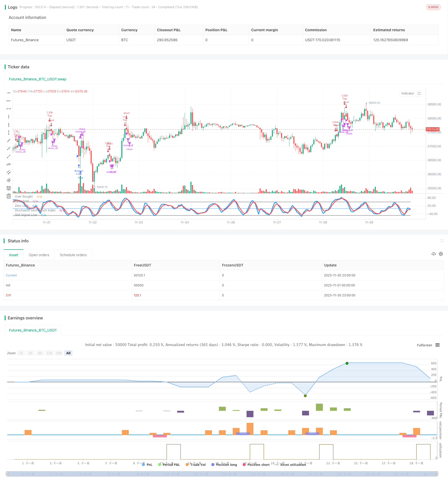Toggle the Trade Vol series legend

pos(196,465)
